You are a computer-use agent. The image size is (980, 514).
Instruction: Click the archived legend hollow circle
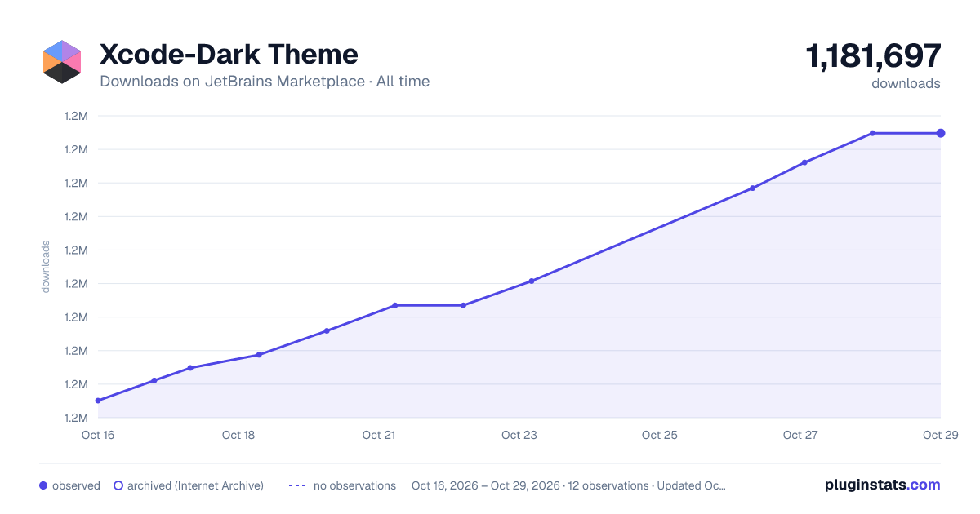[118, 485]
